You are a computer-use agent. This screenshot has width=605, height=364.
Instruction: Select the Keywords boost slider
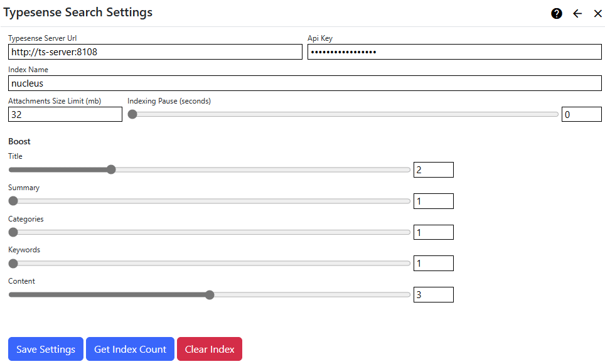point(13,263)
